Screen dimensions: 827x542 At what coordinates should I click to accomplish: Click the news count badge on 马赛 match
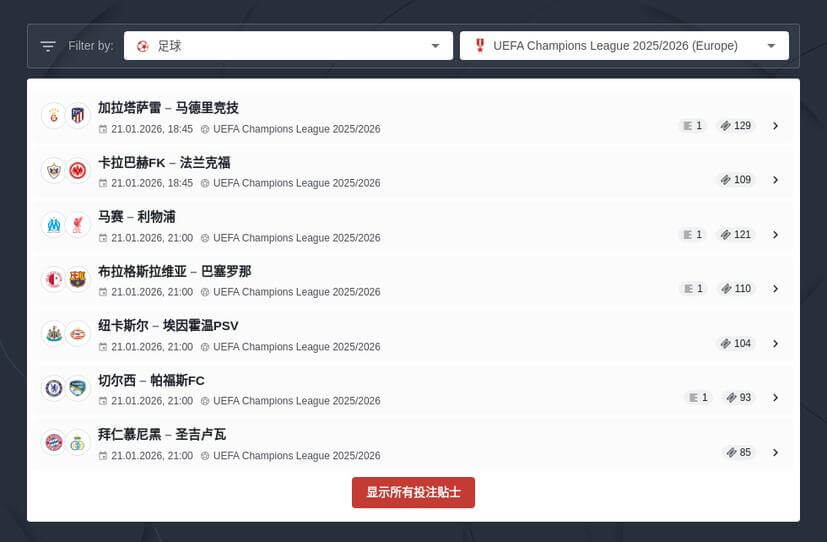point(692,235)
